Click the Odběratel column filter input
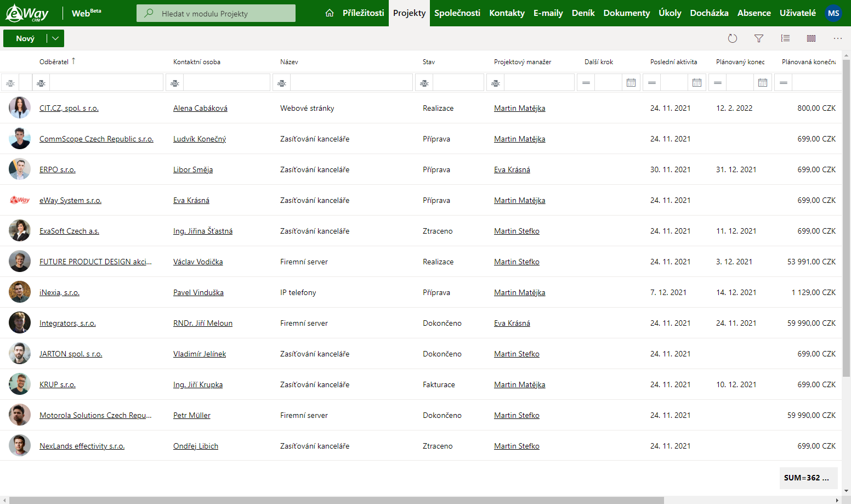The height and width of the screenshot is (504, 851). [x=106, y=83]
